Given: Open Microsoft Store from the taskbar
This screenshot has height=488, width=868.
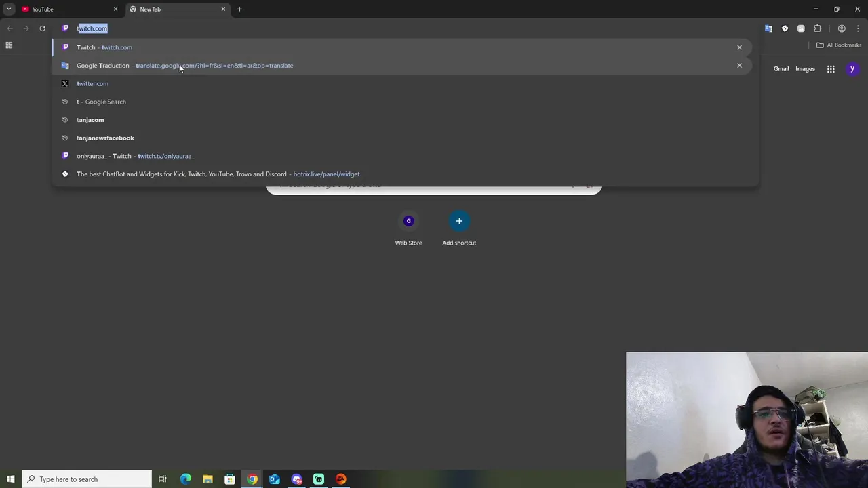Looking at the screenshot, I should 230,479.
